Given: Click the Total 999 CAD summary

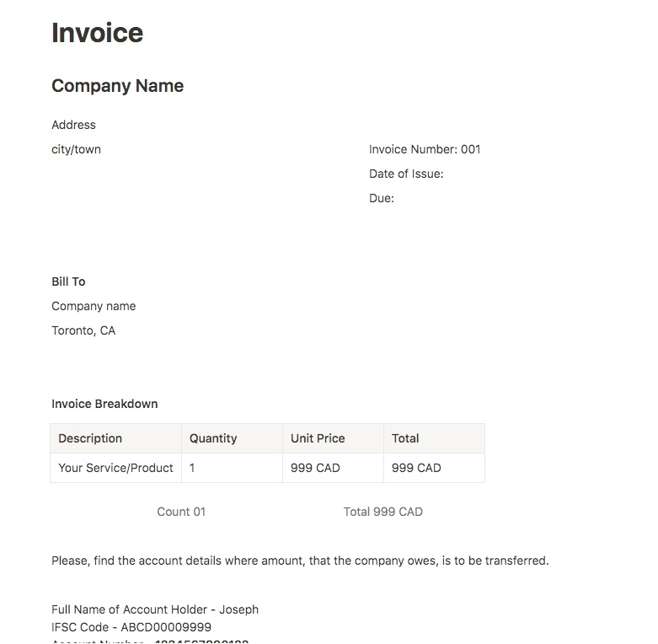Looking at the screenshot, I should (383, 512).
